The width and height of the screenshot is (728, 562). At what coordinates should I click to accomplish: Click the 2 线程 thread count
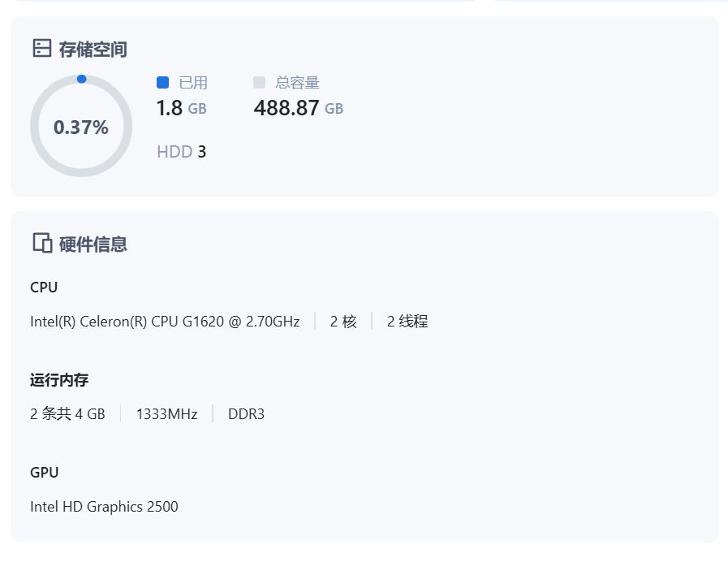coord(407,322)
